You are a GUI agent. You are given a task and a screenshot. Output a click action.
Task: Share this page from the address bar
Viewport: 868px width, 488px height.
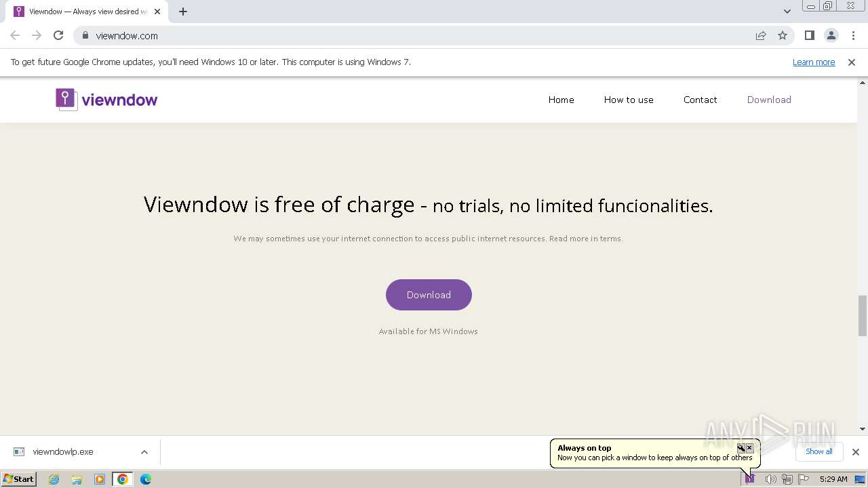[x=761, y=35]
